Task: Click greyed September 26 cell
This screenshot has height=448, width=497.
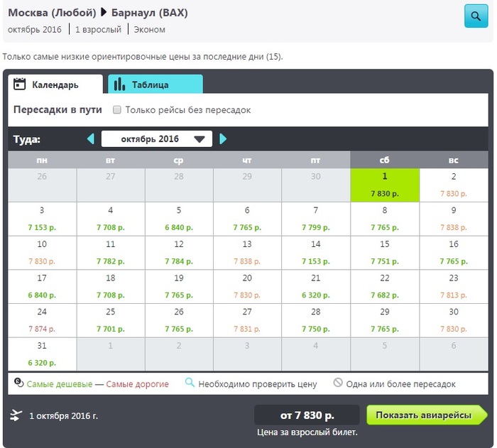Action: (x=42, y=185)
